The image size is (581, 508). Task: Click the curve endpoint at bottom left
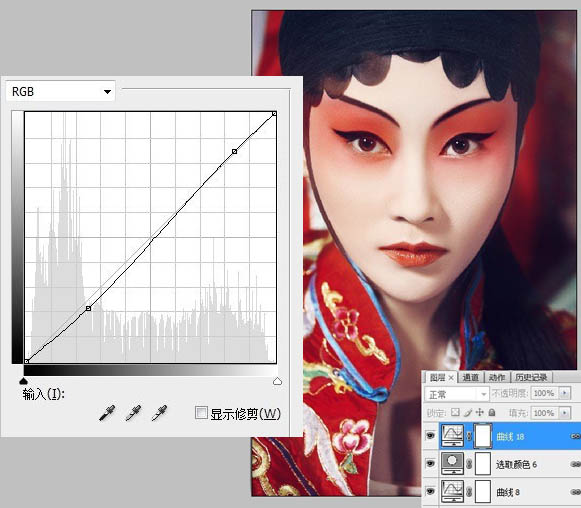27,361
